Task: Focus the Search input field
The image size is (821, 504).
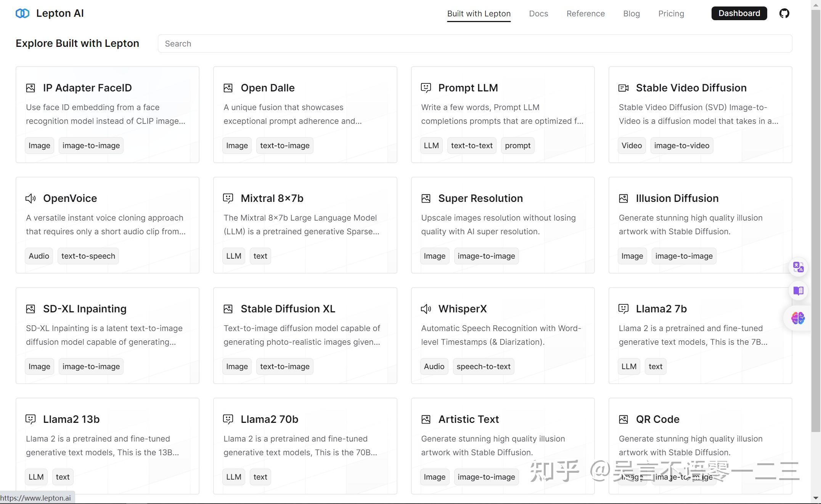Action: click(x=475, y=44)
